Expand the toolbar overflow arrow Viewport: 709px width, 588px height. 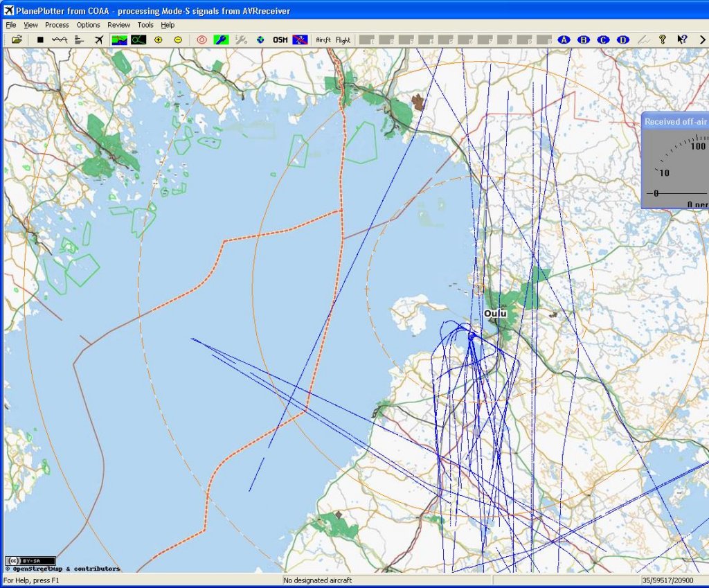click(x=702, y=39)
